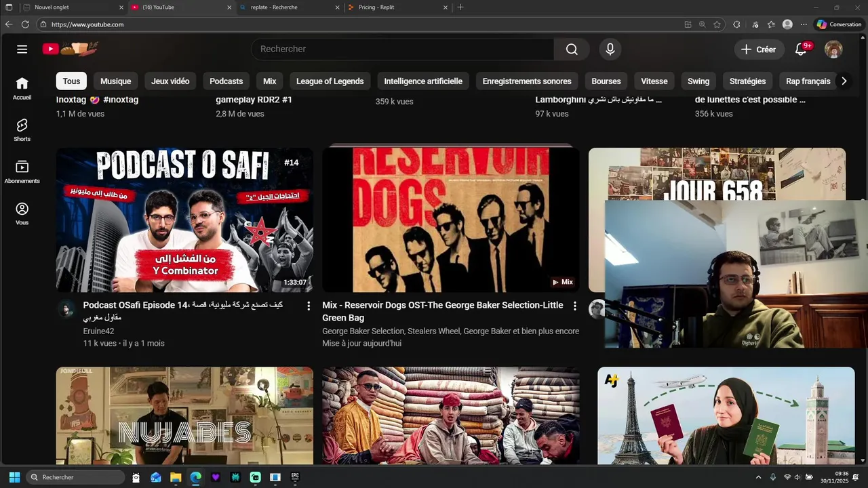
Task: Open Podcast O Safi #14 thumbnail
Action: coord(184,220)
